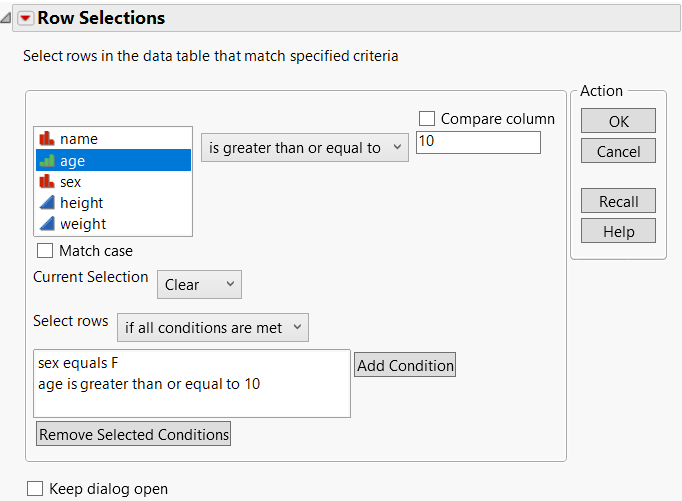This screenshot has width=682, height=501.
Task: Expand the 'if all conditions are met' dropdown
Action: 212,327
